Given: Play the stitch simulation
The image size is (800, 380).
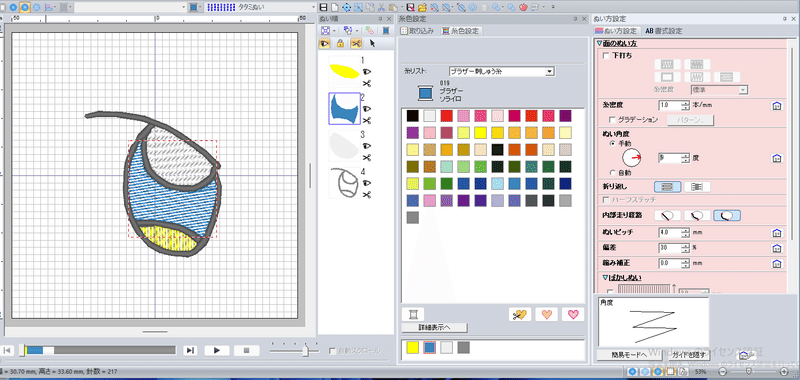Looking at the screenshot, I should pos(217,350).
